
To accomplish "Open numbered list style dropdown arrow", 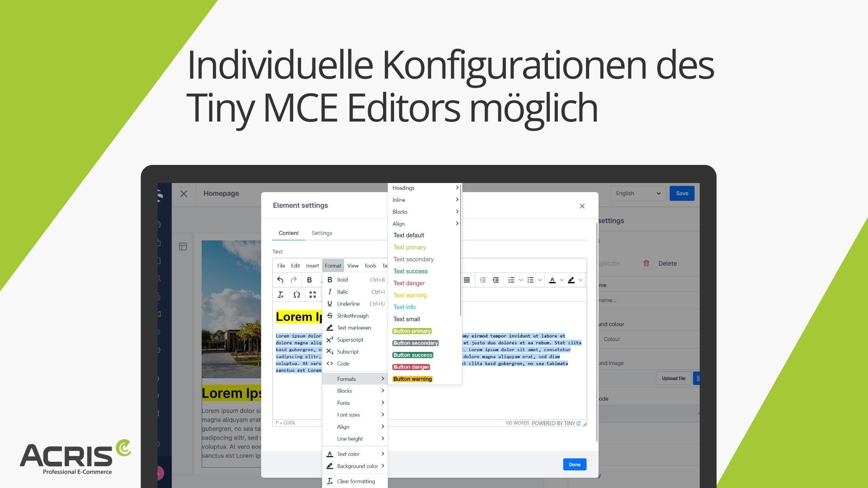I will tap(521, 280).
